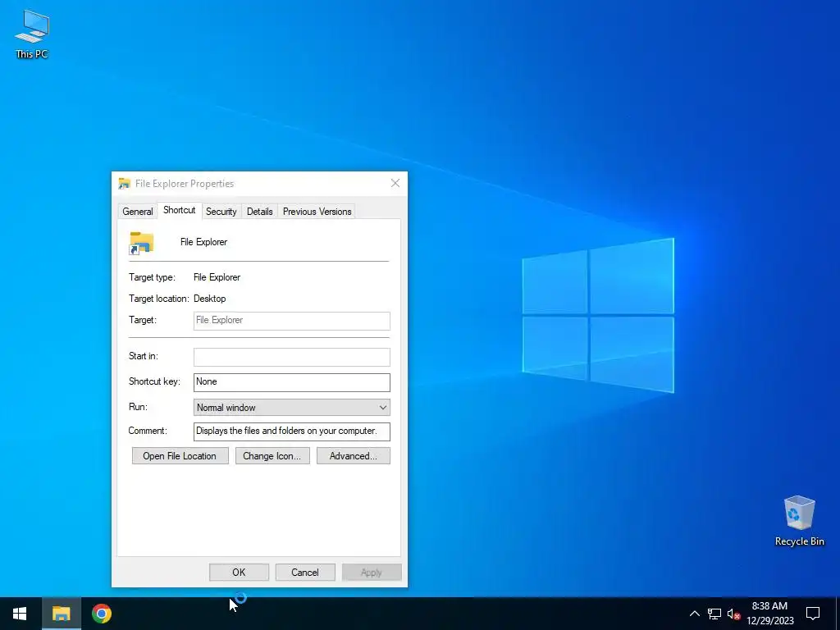This screenshot has height=630, width=840.
Task: Expand the Run dropdown showing Normal window
Action: [x=291, y=407]
